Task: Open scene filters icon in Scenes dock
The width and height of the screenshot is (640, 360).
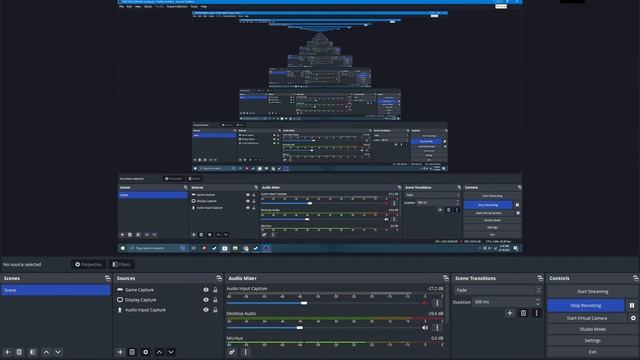Action: click(x=32, y=352)
